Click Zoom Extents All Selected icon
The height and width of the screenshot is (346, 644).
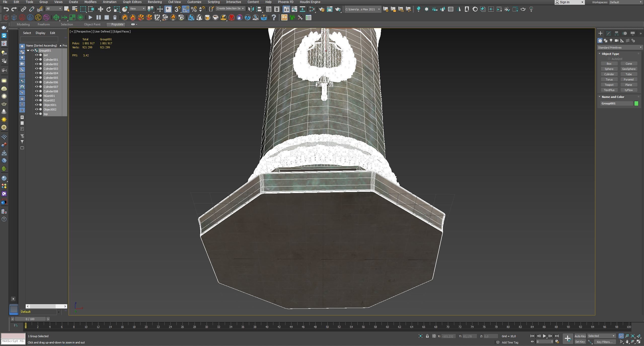(x=638, y=336)
